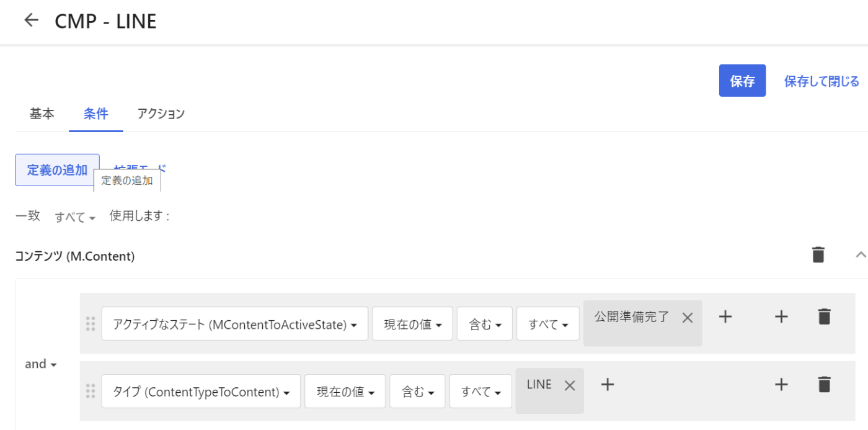868x430 pixels.
Task: Open the and operator dropdown
Action: point(41,364)
